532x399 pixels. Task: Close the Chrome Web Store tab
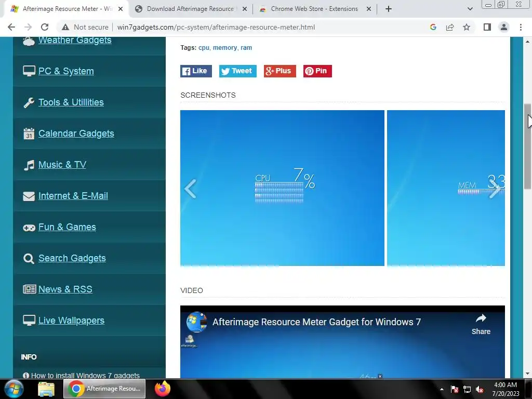[x=368, y=9]
